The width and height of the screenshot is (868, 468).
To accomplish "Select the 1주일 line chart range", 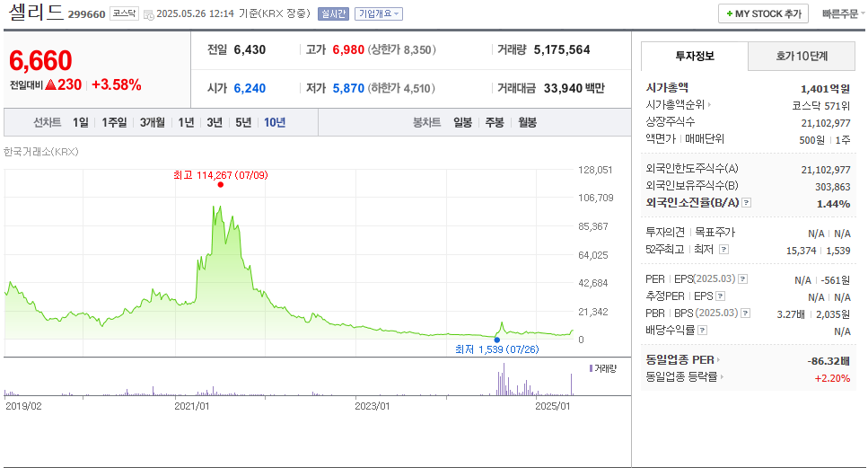I will pos(114,122).
